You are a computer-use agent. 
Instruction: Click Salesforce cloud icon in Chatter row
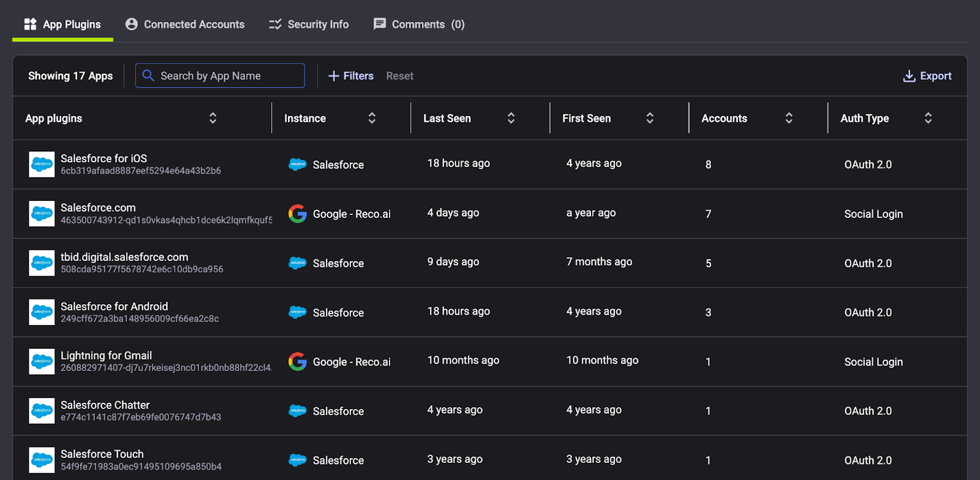pyautogui.click(x=298, y=411)
